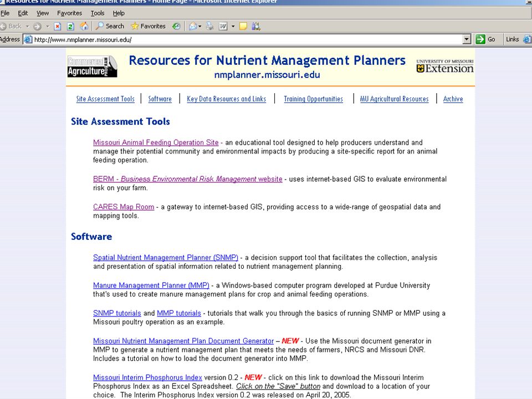Screen dimensions: 532x399
Task: Click red NEW label beside Phosphorus Index
Action: pos(253,377)
